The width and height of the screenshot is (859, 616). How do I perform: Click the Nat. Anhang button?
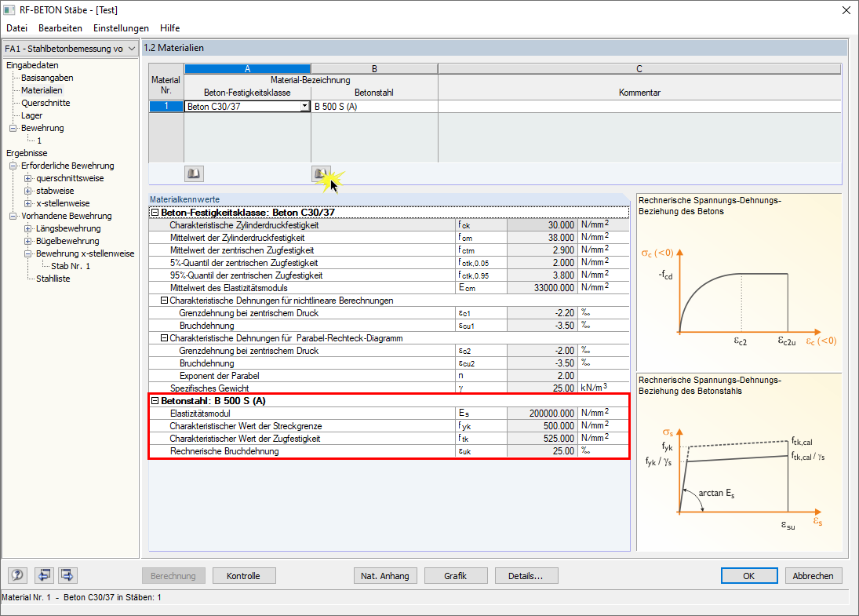click(x=385, y=576)
